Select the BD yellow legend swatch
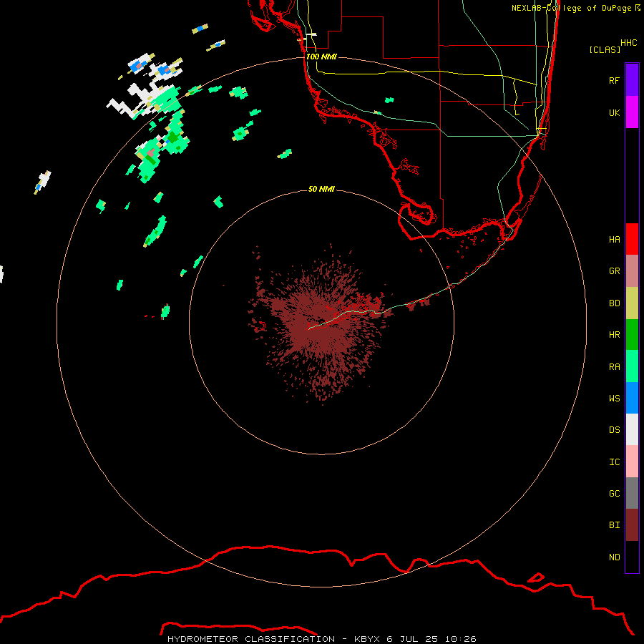644x644 pixels. pyautogui.click(x=632, y=303)
